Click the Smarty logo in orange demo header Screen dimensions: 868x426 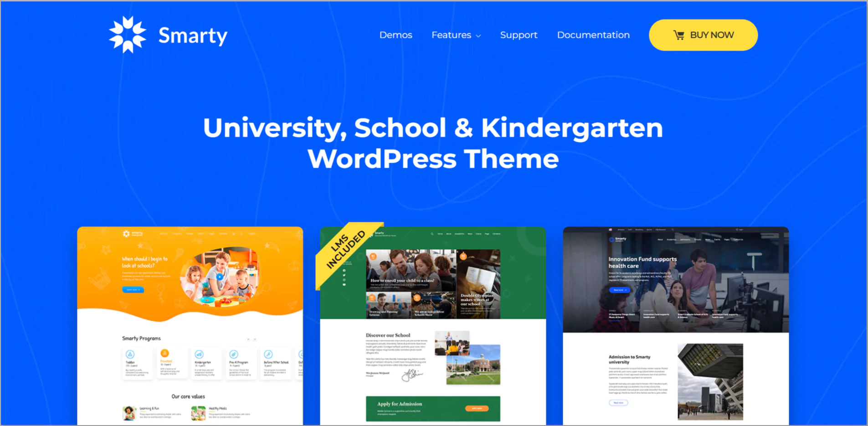point(132,234)
